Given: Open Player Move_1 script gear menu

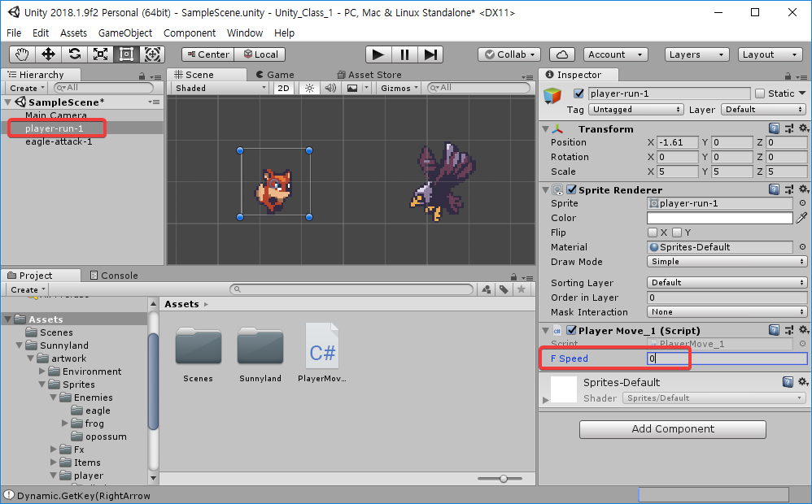Looking at the screenshot, I should (803, 330).
